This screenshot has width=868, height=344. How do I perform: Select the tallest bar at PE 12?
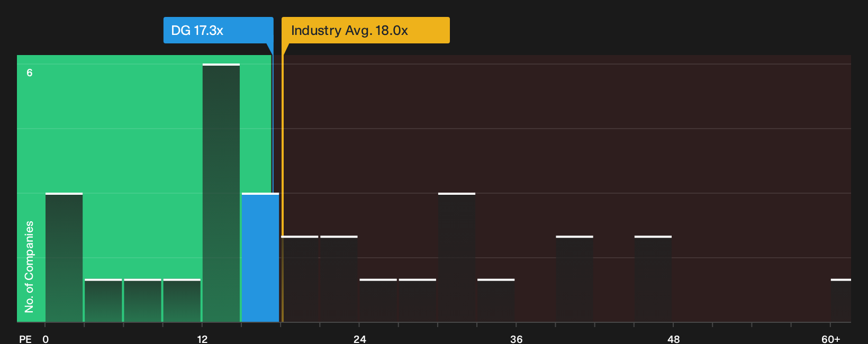[221, 193]
